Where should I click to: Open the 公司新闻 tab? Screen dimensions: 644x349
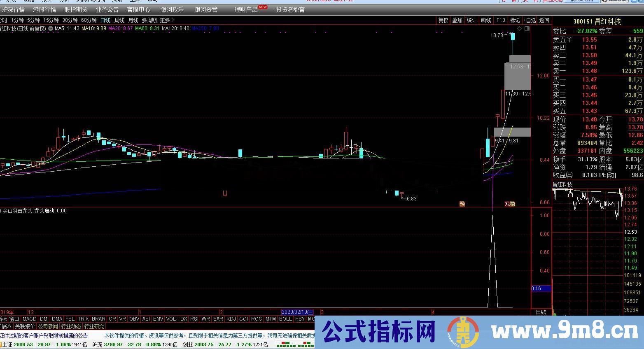tap(48, 326)
